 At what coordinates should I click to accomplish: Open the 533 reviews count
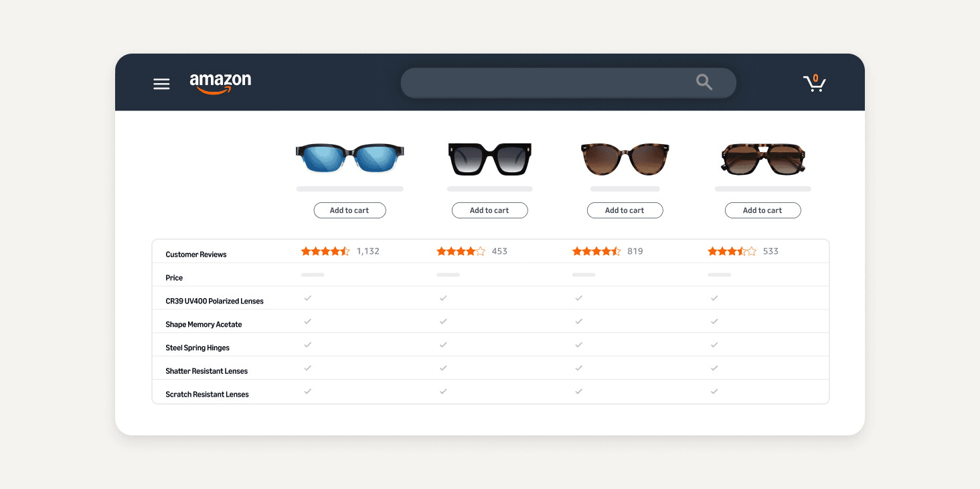click(770, 251)
